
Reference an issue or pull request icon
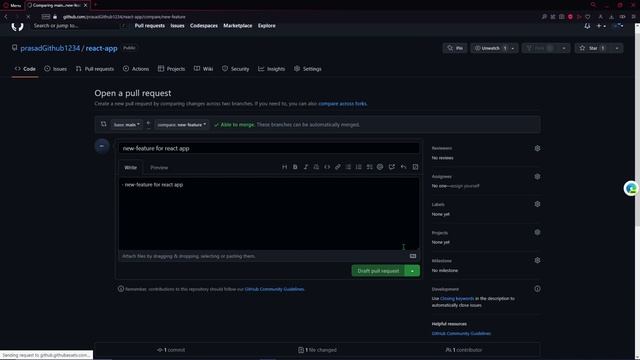click(392, 167)
